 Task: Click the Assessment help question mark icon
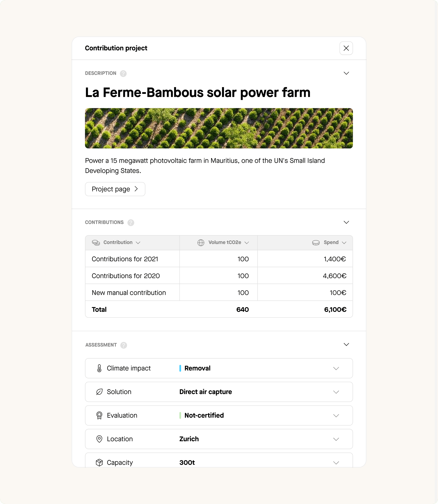click(124, 345)
